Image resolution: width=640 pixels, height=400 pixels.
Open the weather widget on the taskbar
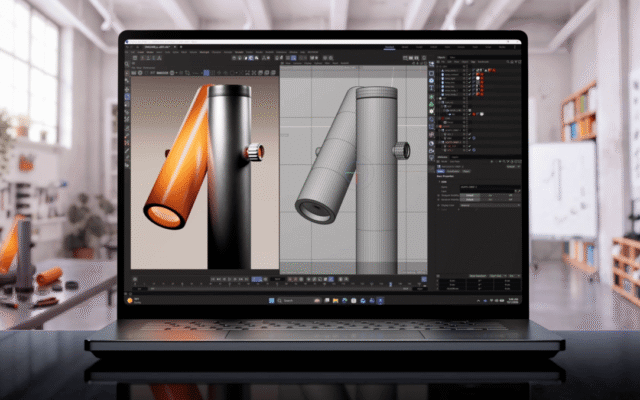coord(134,301)
